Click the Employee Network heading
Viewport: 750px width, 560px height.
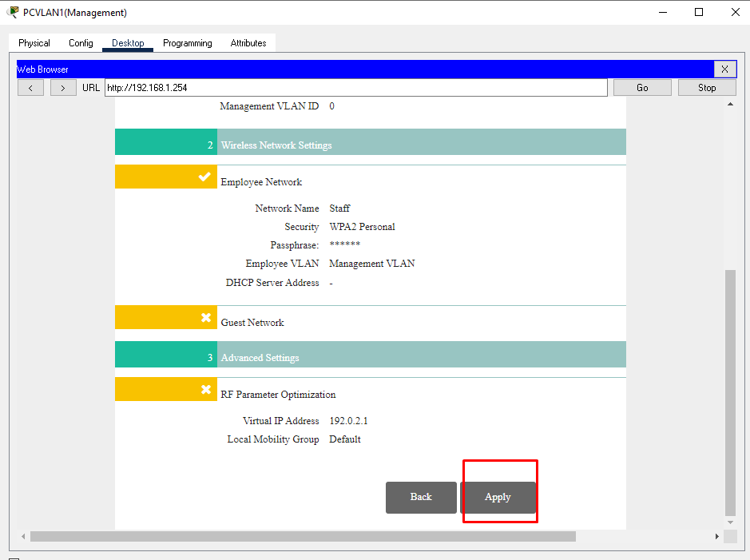[x=261, y=182]
